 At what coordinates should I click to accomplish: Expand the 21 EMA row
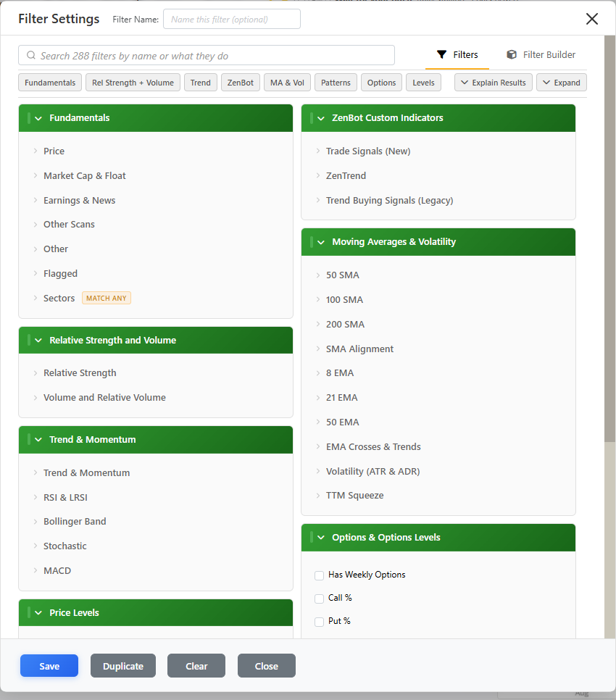coord(438,397)
